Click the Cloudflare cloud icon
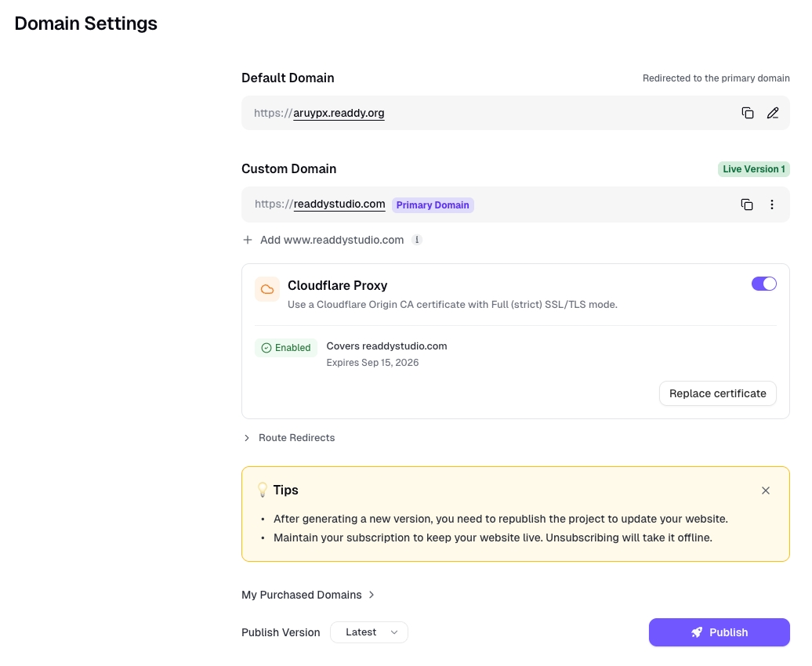 tap(267, 289)
